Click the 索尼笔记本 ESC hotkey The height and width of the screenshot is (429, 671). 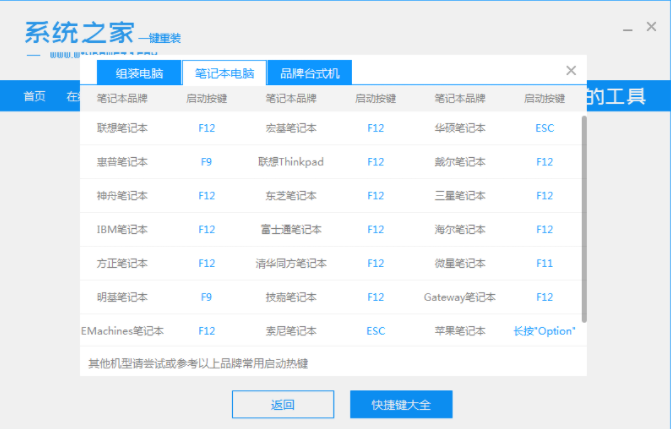tap(375, 331)
